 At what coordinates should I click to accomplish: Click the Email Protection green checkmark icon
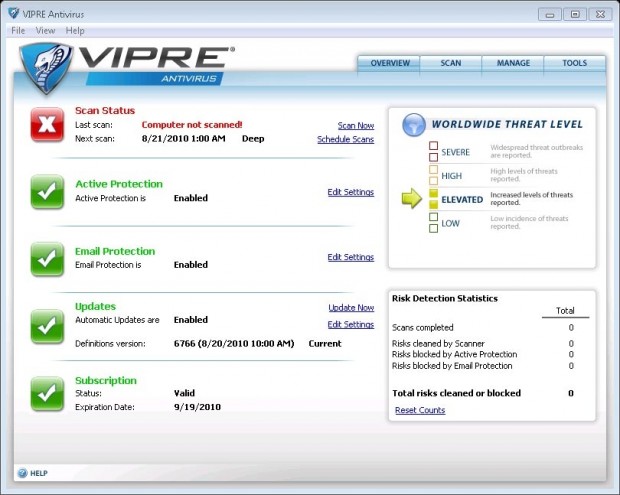tap(47, 259)
